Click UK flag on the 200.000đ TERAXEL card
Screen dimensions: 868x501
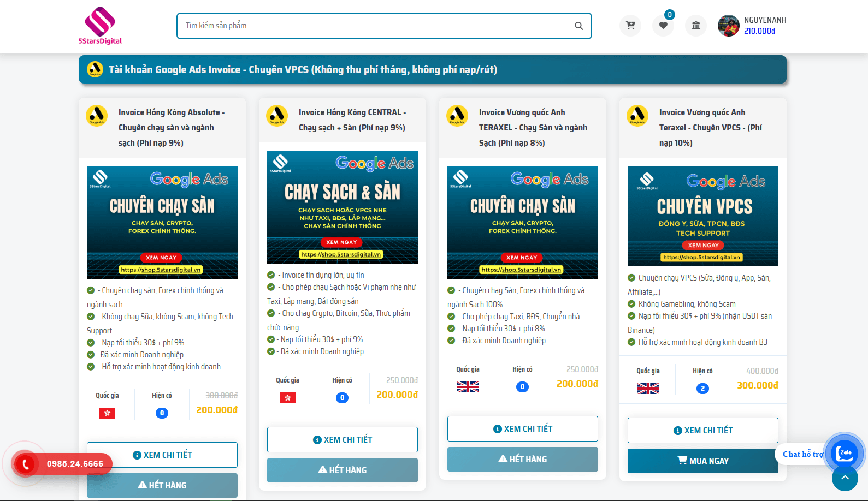(468, 387)
